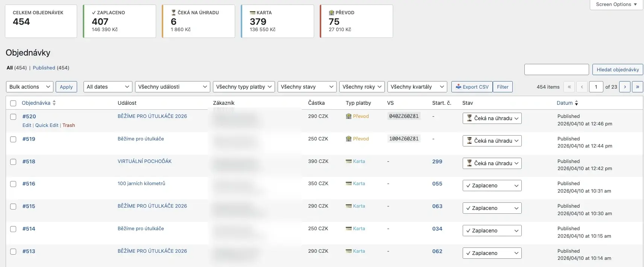Open the All dates filter dropdown

(108, 87)
